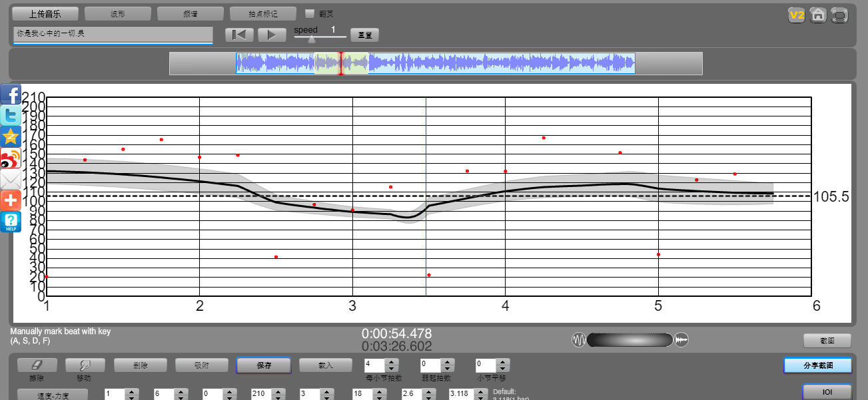Click the speed slider handle
The image size is (868, 400).
coord(311,39)
